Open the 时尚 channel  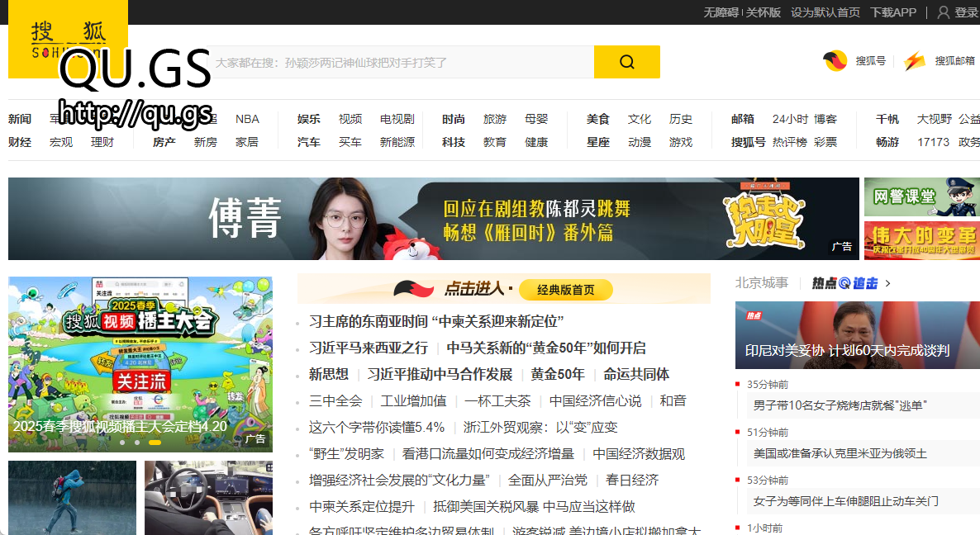454,119
